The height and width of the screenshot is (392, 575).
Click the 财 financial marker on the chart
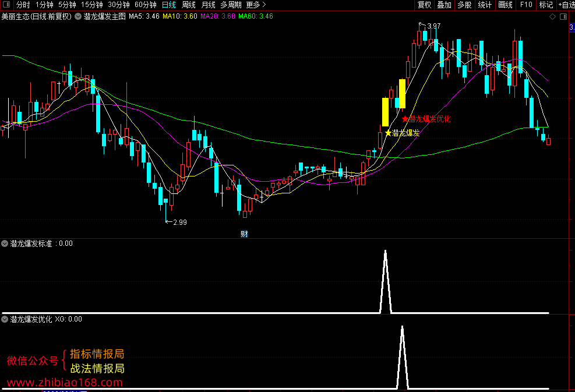click(244, 234)
